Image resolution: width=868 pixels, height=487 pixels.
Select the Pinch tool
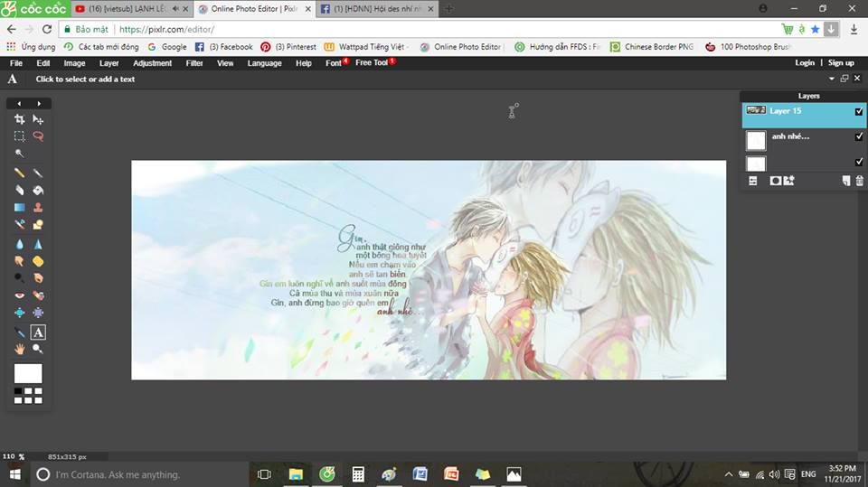38,313
